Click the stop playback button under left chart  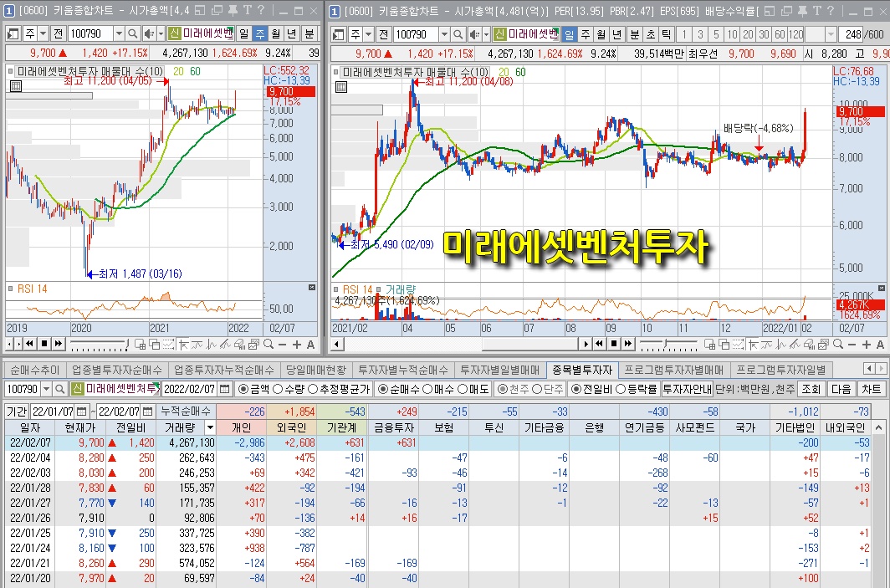pos(43,344)
